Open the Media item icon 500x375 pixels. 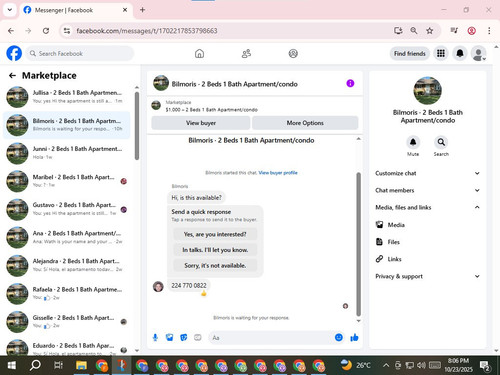tap(379, 225)
